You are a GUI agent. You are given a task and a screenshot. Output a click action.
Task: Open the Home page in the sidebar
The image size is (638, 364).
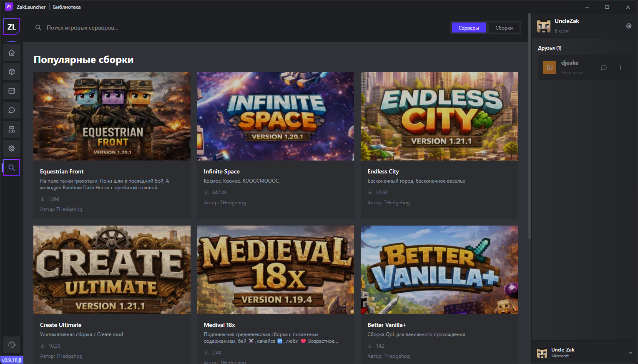(x=12, y=53)
